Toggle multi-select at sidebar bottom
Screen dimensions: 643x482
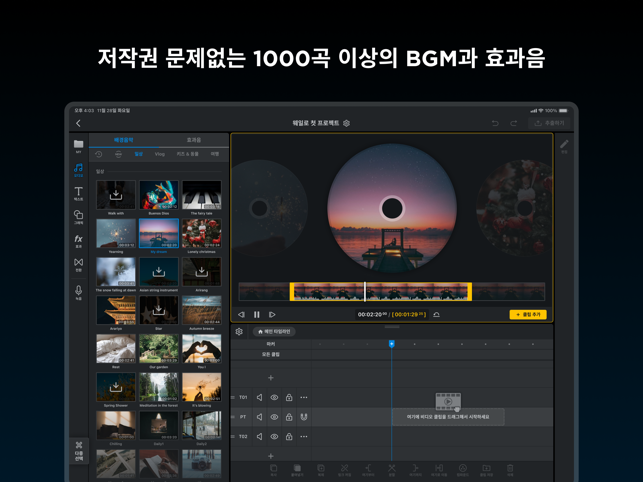point(79,451)
